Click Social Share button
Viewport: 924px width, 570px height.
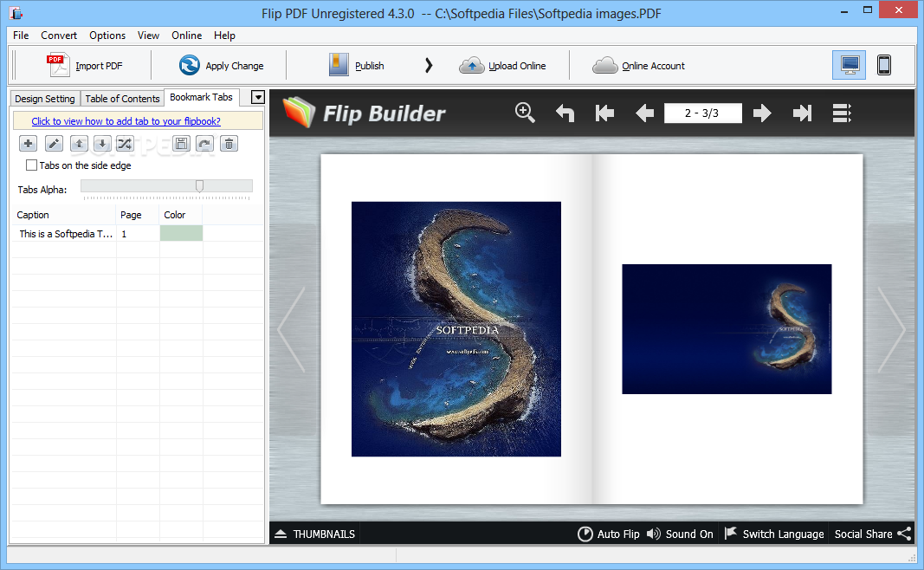(873, 534)
